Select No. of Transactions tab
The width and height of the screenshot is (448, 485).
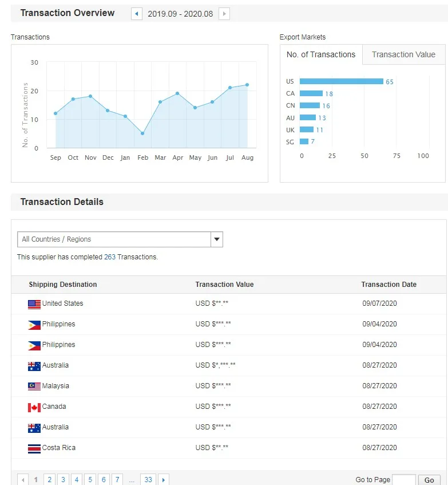click(x=321, y=55)
